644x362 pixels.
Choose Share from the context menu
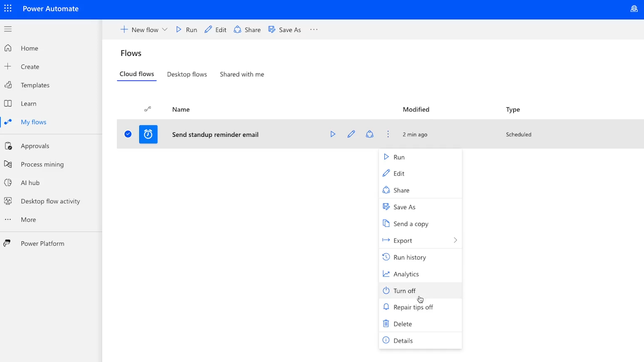click(x=420, y=190)
